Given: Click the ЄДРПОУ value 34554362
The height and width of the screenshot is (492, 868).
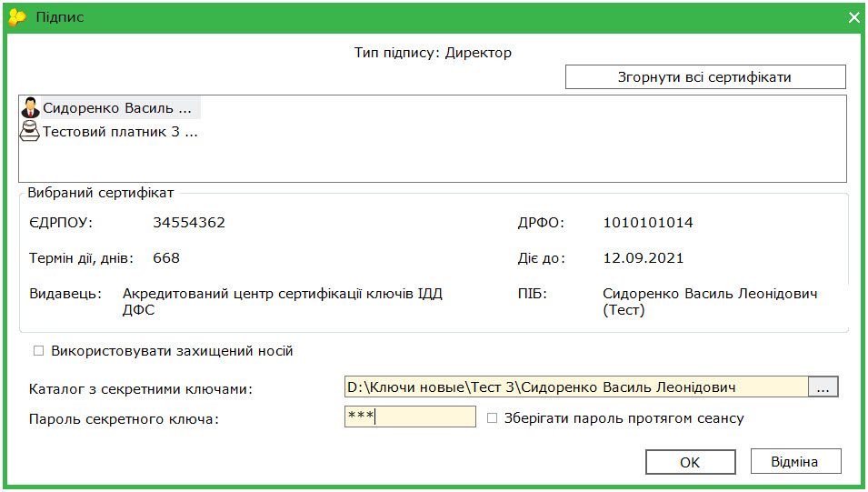Looking at the screenshot, I should 189,223.
